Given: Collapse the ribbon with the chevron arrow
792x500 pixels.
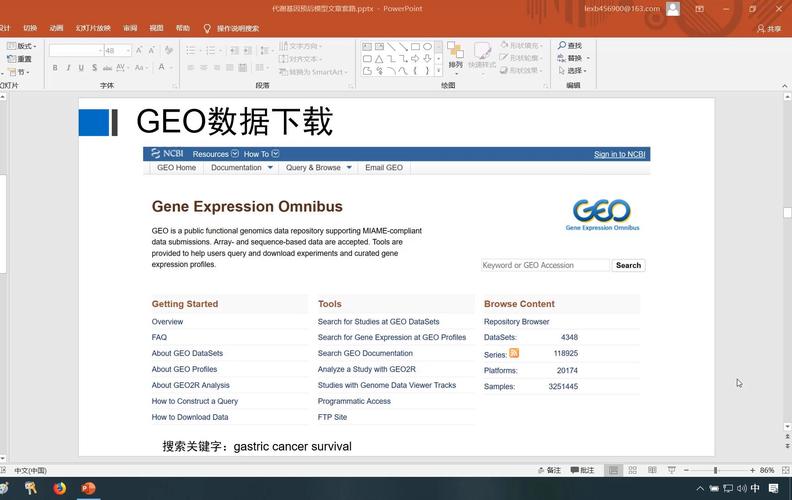Looking at the screenshot, I should [784, 85].
